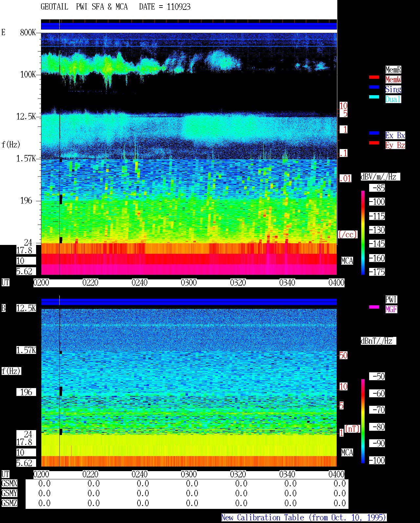
Task: Click the magenta MGF legend swatch
Action: click(x=374, y=307)
